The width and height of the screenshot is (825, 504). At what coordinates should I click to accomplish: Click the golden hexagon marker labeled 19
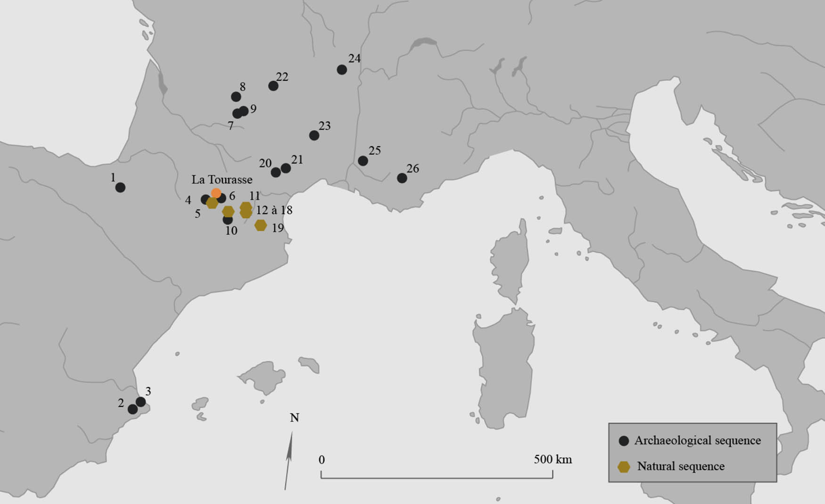click(x=261, y=225)
